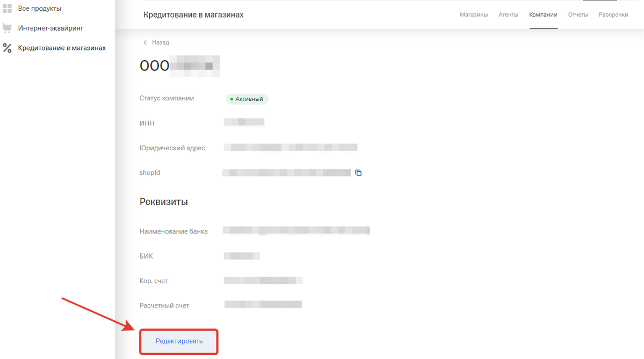Go to the Отчеты tab

[578, 14]
